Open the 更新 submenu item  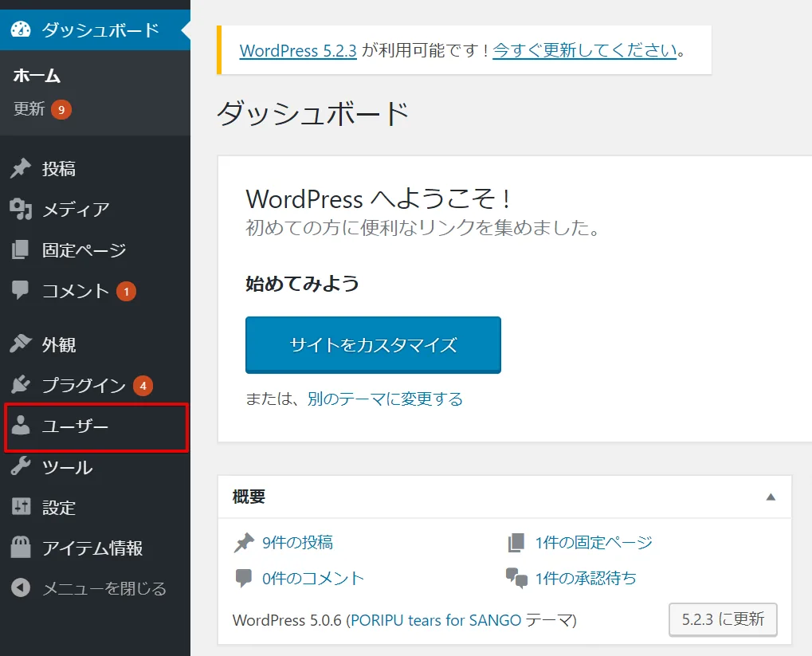coord(29,109)
